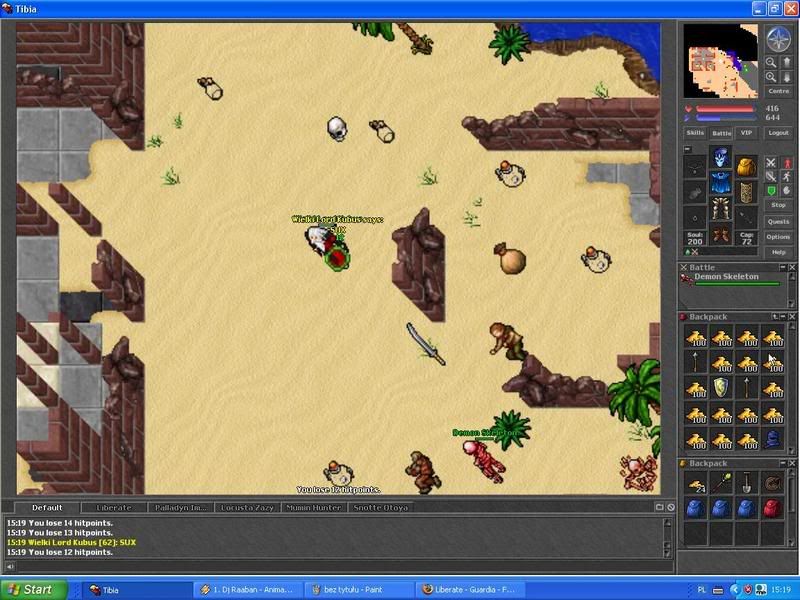Open the Locusta Zazy chat tab

(x=247, y=508)
